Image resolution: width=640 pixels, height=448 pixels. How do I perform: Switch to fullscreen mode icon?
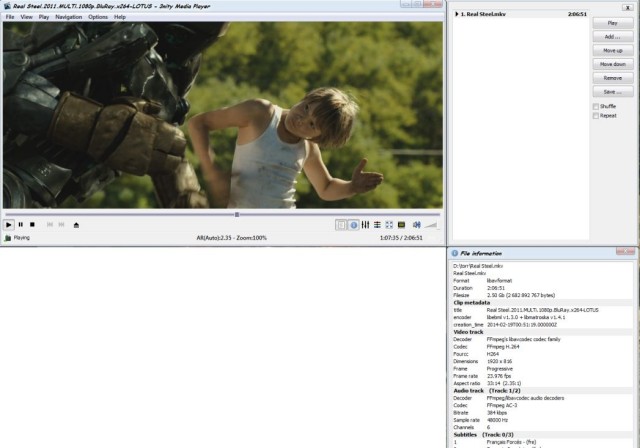click(x=389, y=225)
